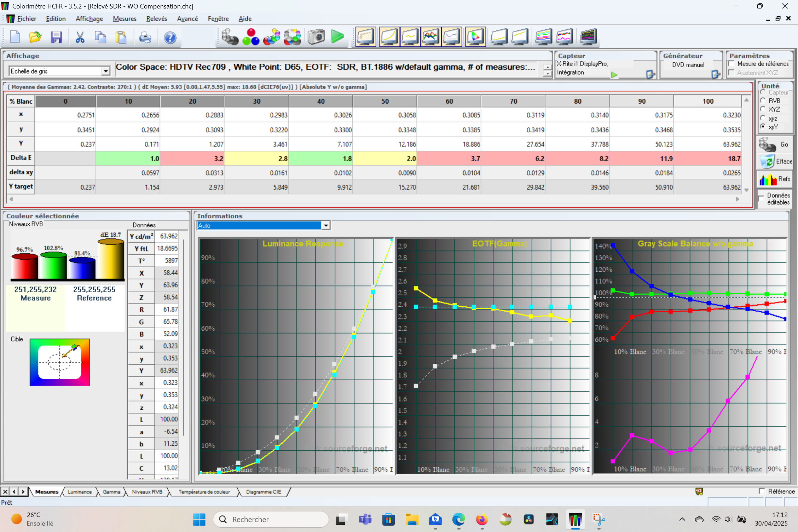Open the Mesures menu
Screen dimensions: 798x532
coord(125,19)
